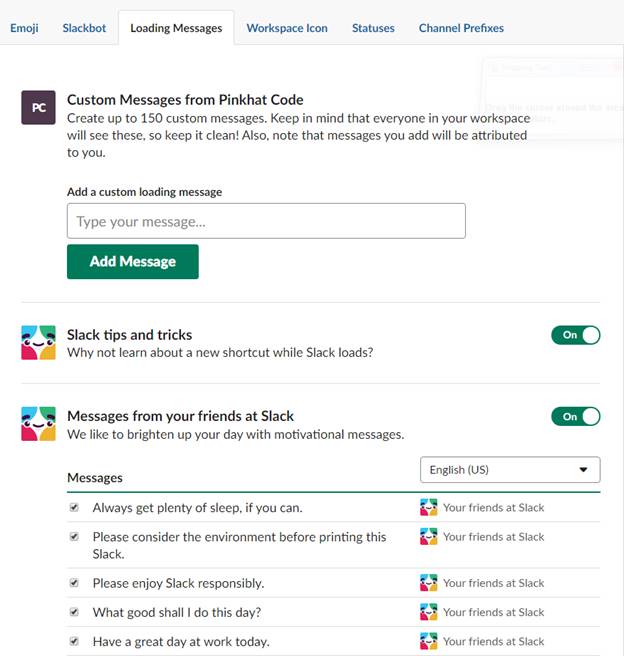This screenshot has height=656, width=624.
Task: Switch to the Slackbot tab
Action: click(x=84, y=28)
